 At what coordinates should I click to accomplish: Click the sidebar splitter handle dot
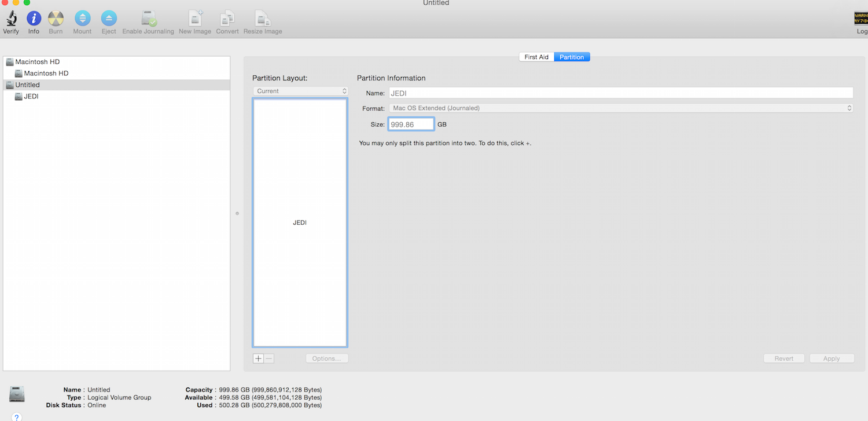(237, 214)
